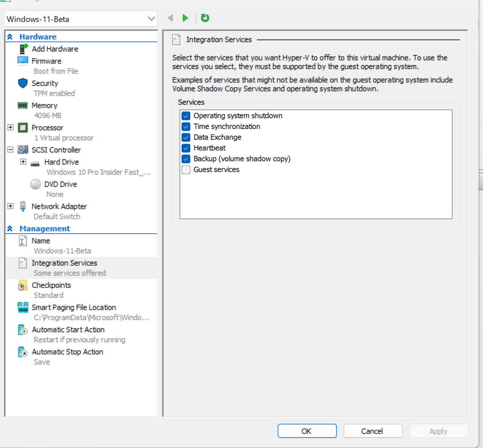Image resolution: width=483 pixels, height=448 pixels.
Task: Click '4096 MB' memory value
Action: point(48,116)
